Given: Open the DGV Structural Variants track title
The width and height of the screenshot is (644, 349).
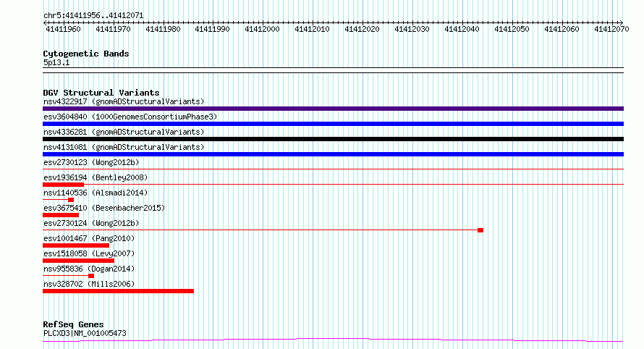Looking at the screenshot, I should pos(101,93).
